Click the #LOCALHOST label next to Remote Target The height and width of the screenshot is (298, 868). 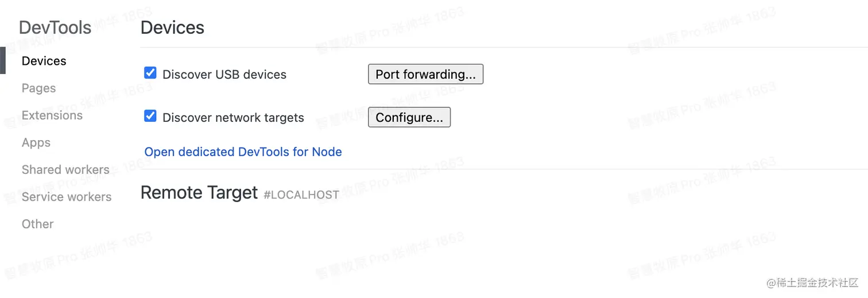click(x=301, y=195)
